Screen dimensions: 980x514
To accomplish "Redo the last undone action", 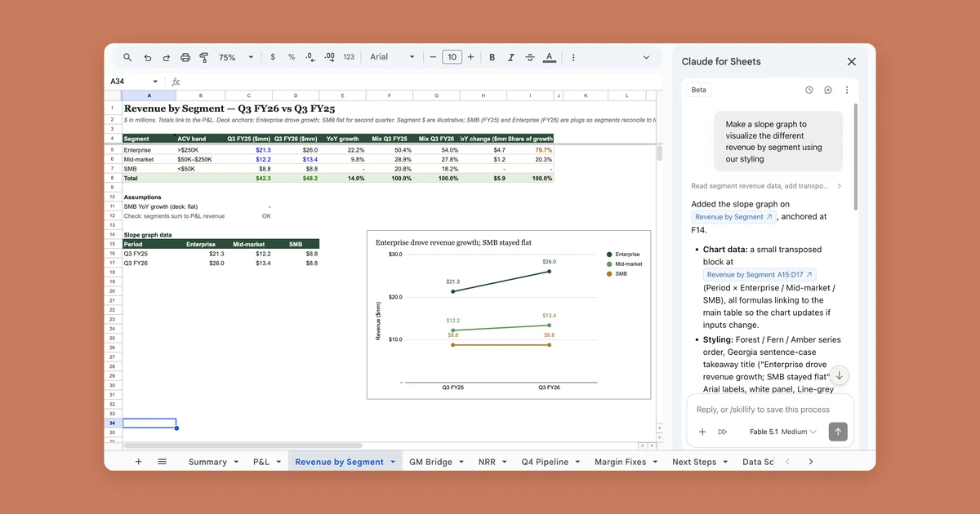I will point(166,57).
